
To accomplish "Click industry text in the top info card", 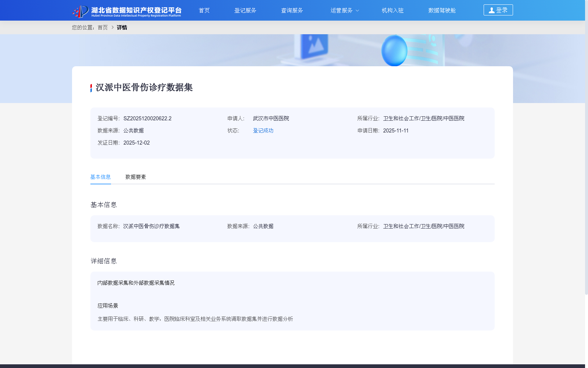I will (424, 118).
